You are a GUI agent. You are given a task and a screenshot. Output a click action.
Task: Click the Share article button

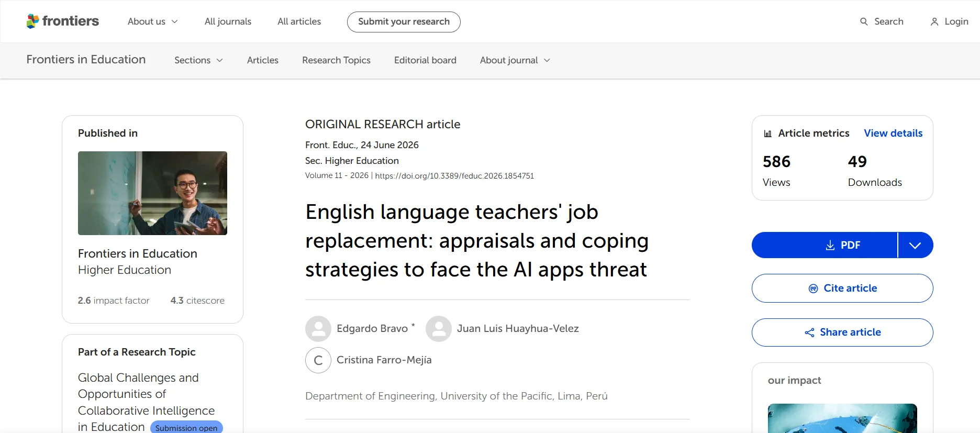[x=842, y=332]
